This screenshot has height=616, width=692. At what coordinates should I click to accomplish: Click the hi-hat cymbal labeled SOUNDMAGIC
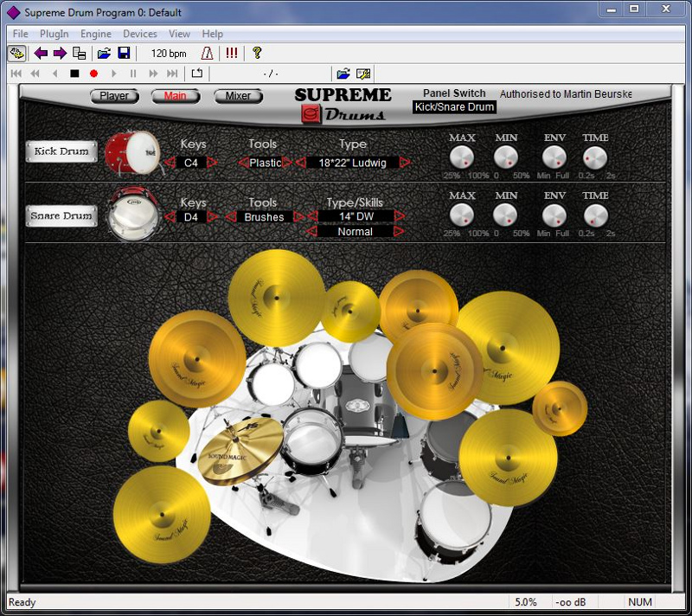coord(240,452)
